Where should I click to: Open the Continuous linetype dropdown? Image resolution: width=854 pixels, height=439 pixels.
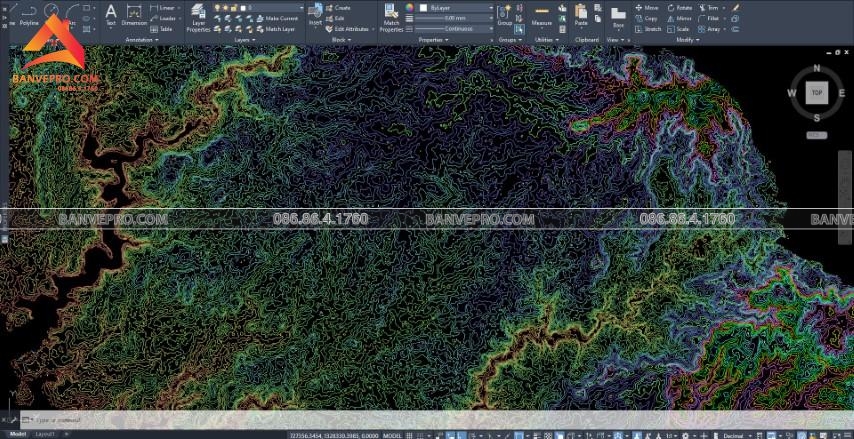[x=455, y=29]
